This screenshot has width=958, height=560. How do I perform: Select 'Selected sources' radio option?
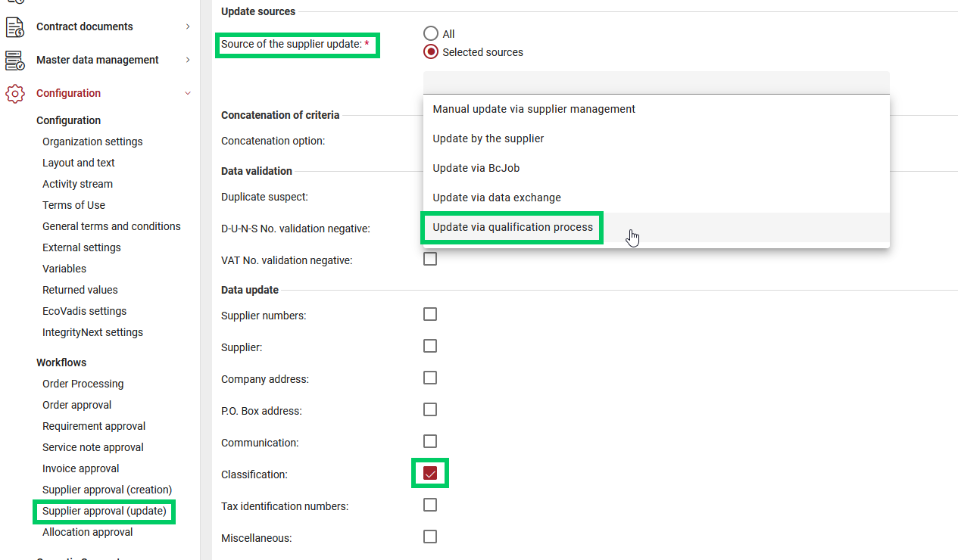(x=431, y=52)
